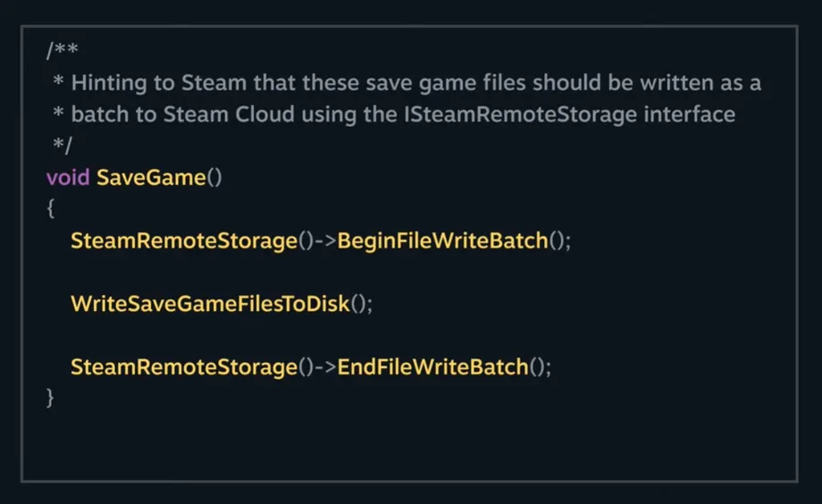Click the word batch in the comment

(100, 114)
